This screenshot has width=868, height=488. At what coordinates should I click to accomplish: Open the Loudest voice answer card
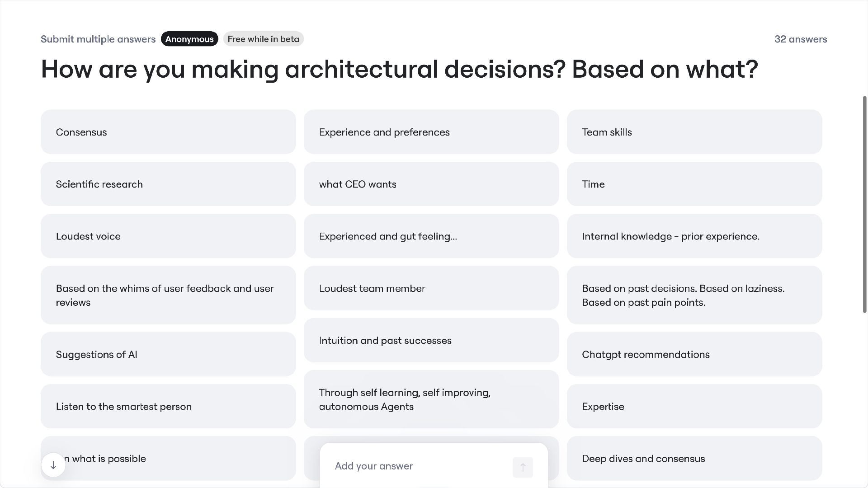[x=168, y=236]
